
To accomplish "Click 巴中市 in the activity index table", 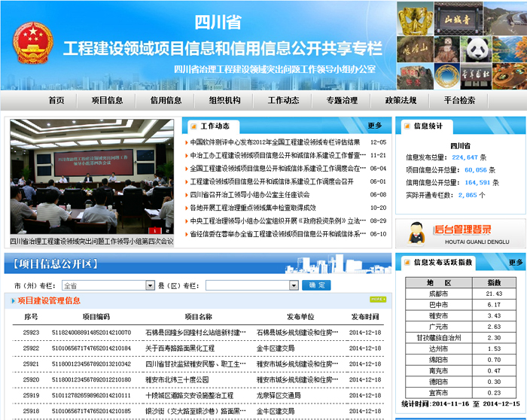I will (x=439, y=305).
